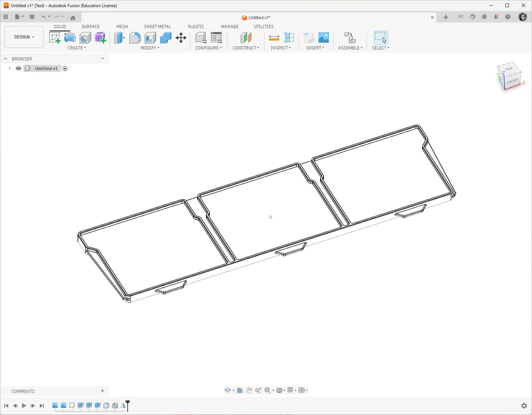Select the Fillet tool in Modify toolbar
This screenshot has width=532, height=415.
point(135,38)
